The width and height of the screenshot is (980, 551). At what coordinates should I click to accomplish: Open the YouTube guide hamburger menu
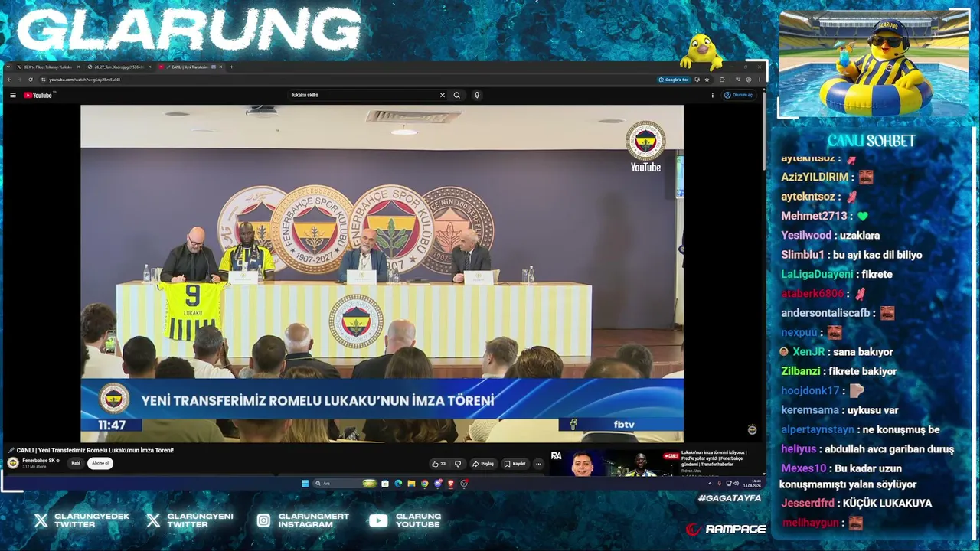tap(13, 95)
